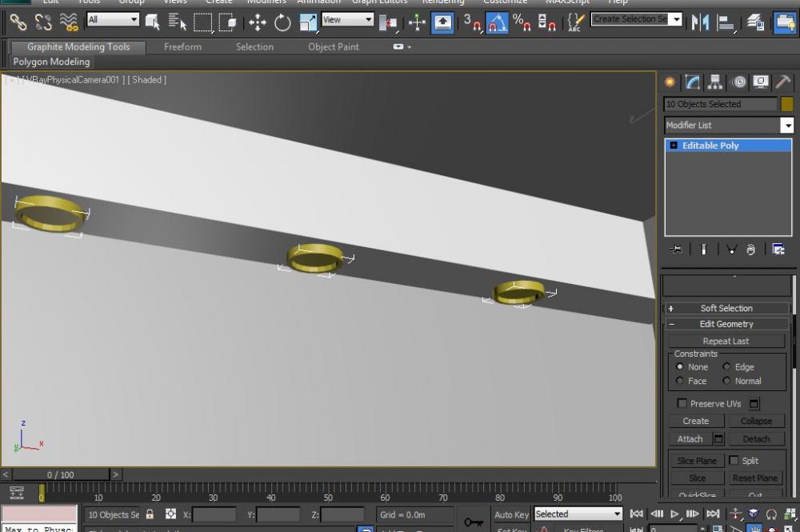Viewport: 800px width, 532px height.
Task: Toggle the selection lock icon
Action: coord(150,514)
